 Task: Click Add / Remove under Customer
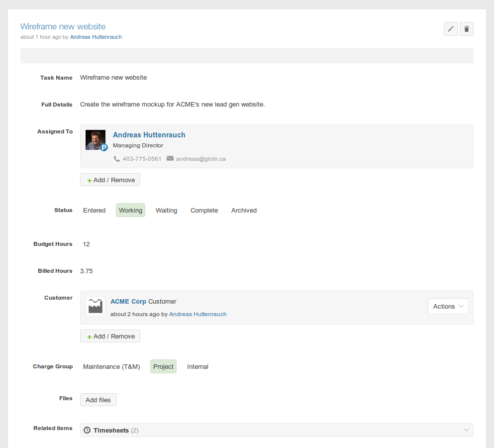click(x=110, y=336)
